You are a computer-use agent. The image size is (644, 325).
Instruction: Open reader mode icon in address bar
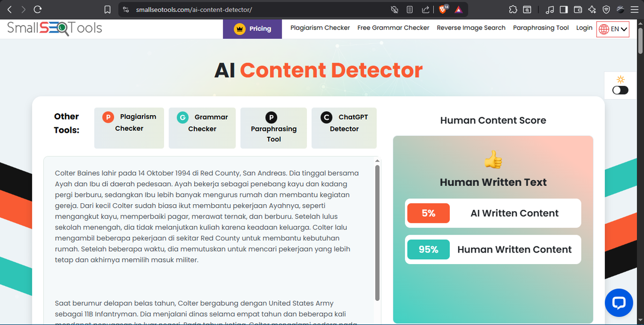click(410, 10)
